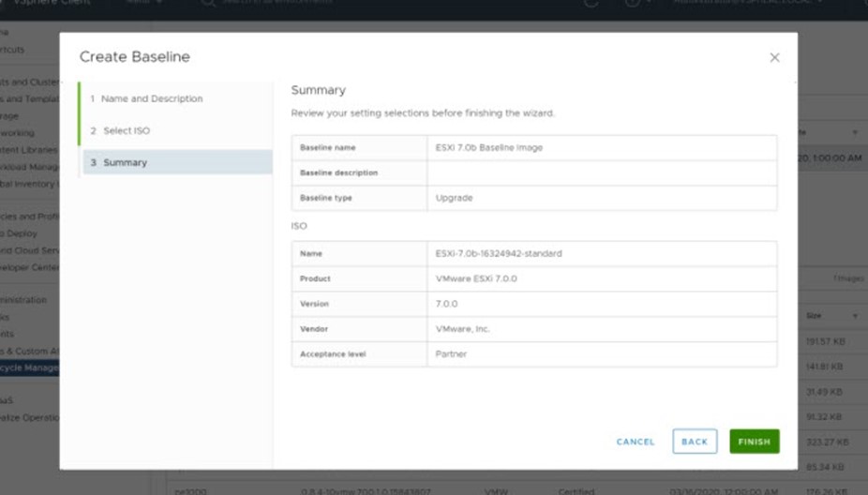Open step 1 Name and Description
The height and width of the screenshot is (495, 868).
coord(146,98)
